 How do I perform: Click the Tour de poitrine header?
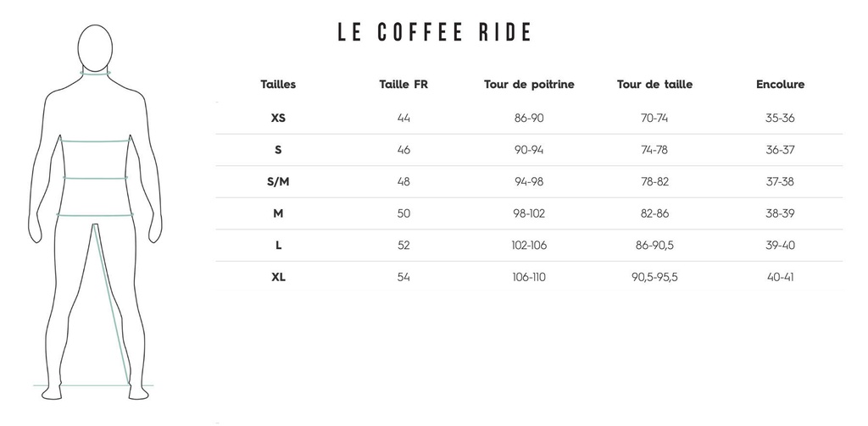(x=529, y=85)
